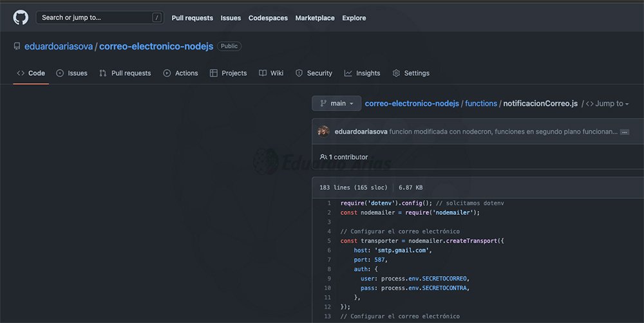Click SECRETOCORREO variable in code
The width and height of the screenshot is (644, 323).
point(444,279)
